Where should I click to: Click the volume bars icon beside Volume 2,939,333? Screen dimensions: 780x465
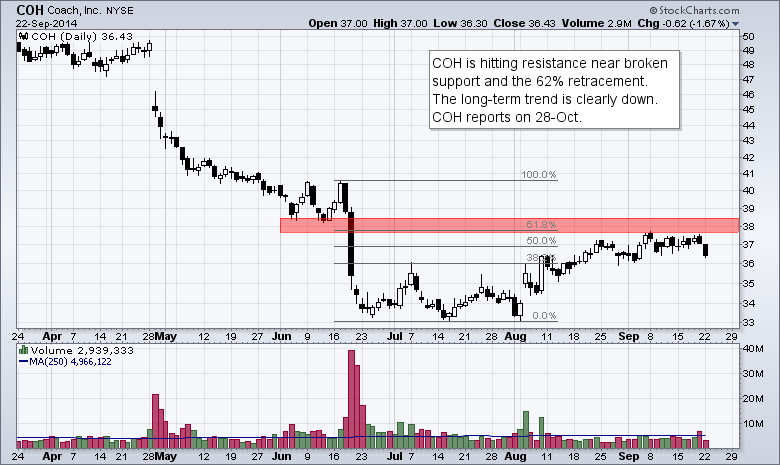point(23,350)
